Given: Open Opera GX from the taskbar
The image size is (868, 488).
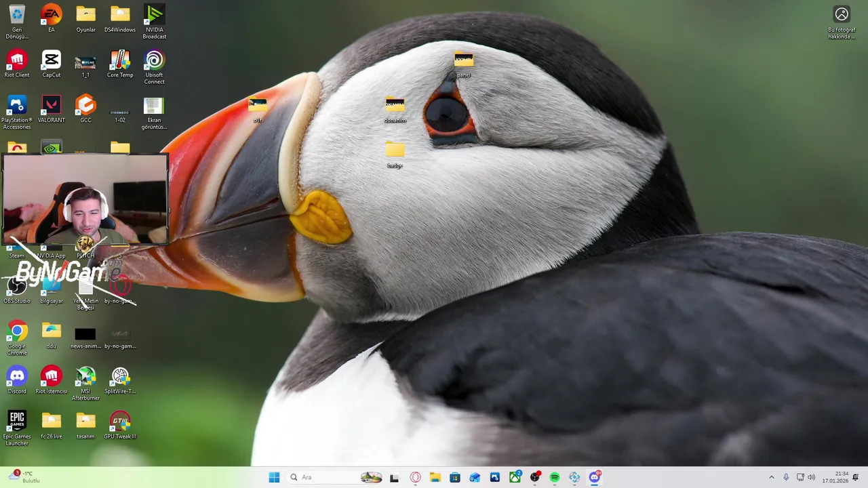Looking at the screenshot, I should 415,477.
